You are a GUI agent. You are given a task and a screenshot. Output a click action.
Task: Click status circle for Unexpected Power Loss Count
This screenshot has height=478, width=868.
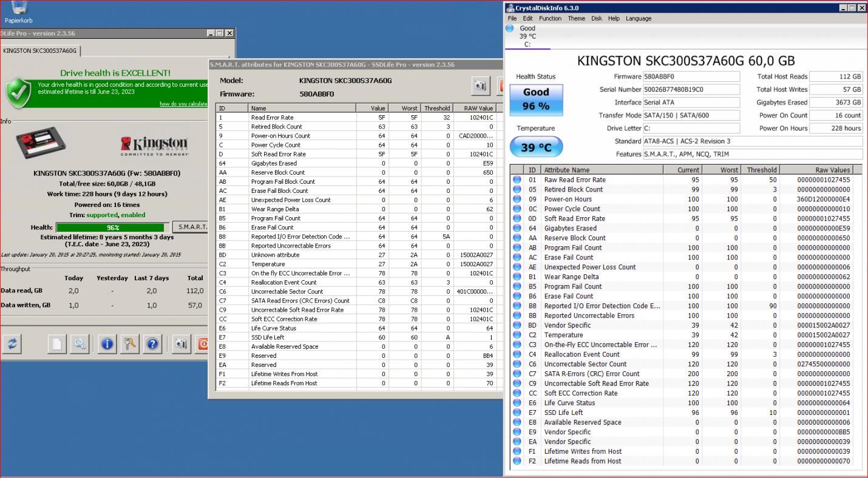[x=517, y=267]
